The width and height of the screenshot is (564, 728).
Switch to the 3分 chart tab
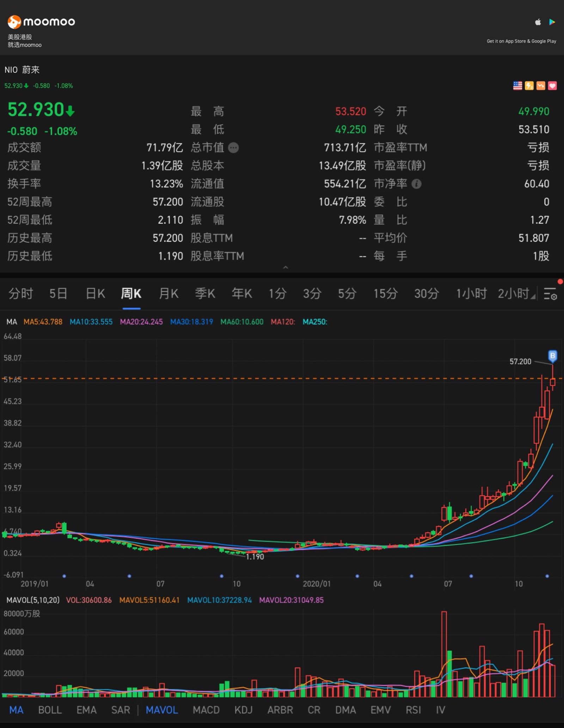312,293
